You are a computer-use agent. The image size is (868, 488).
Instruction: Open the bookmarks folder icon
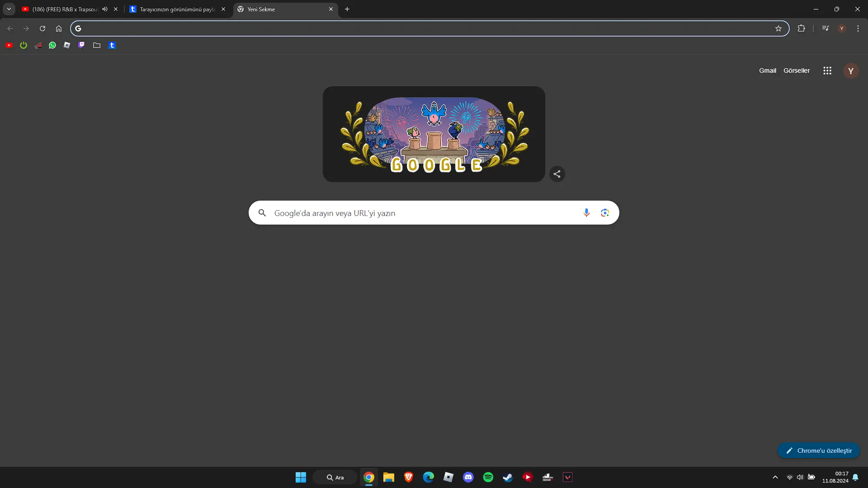97,45
